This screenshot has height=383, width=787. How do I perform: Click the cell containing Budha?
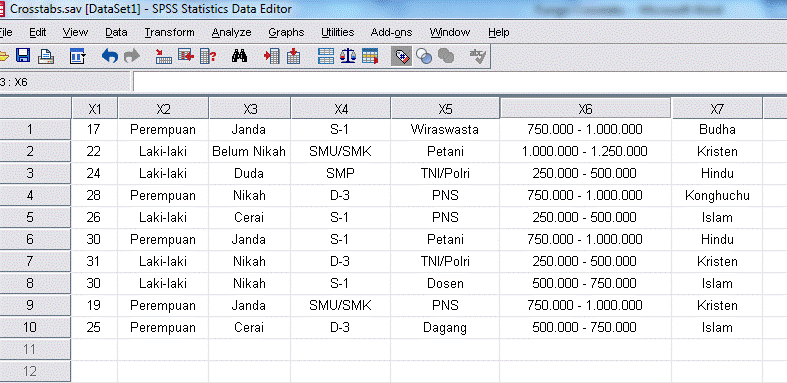(x=717, y=130)
